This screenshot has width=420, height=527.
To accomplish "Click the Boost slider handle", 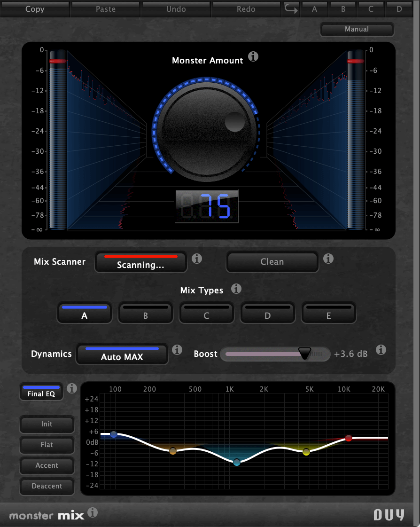I will pyautogui.click(x=305, y=354).
